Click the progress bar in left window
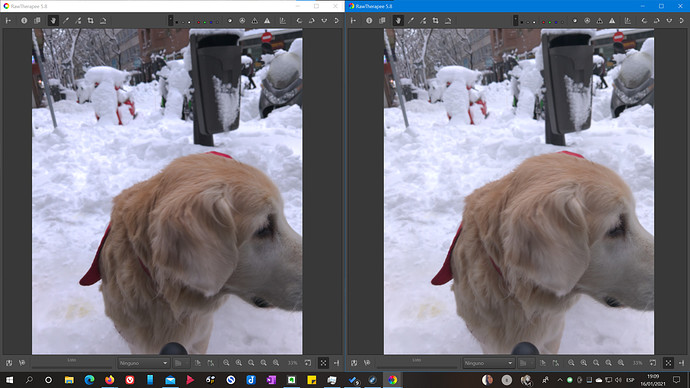Viewport: 690px width, 388px height. pos(72,363)
